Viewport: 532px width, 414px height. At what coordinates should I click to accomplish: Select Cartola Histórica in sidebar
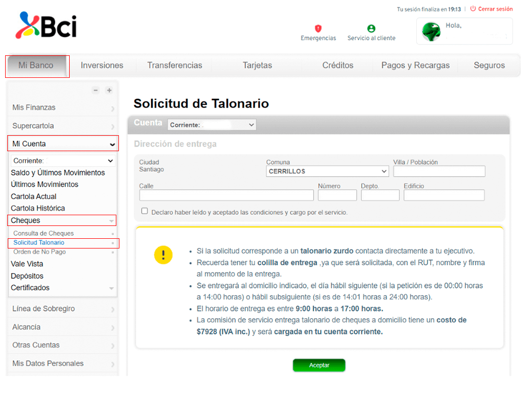(38, 209)
